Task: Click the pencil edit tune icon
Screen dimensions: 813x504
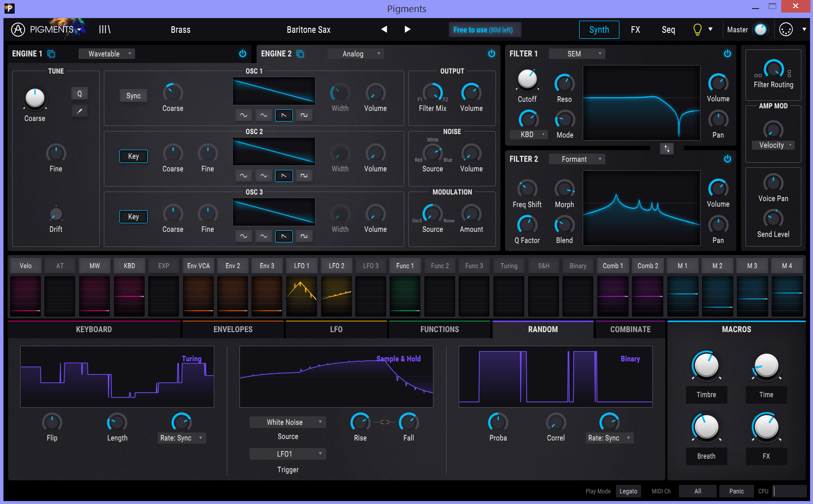Action: [79, 111]
